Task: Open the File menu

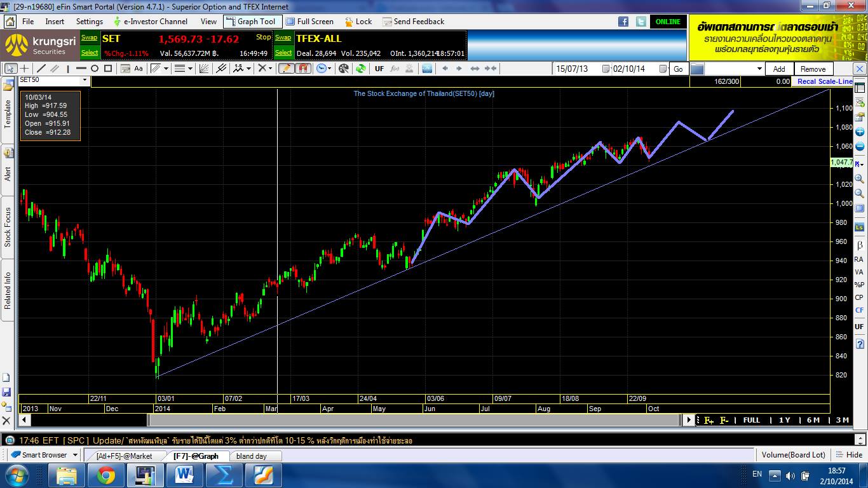Action: [28, 22]
